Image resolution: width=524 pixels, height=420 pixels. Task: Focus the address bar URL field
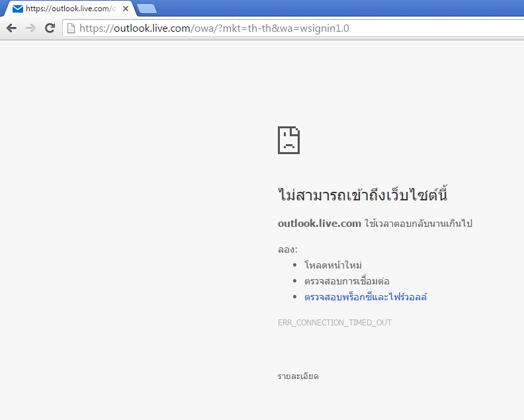tap(294, 28)
